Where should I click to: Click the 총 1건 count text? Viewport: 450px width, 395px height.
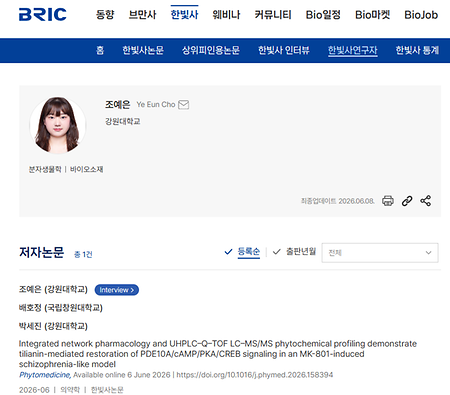click(x=83, y=254)
